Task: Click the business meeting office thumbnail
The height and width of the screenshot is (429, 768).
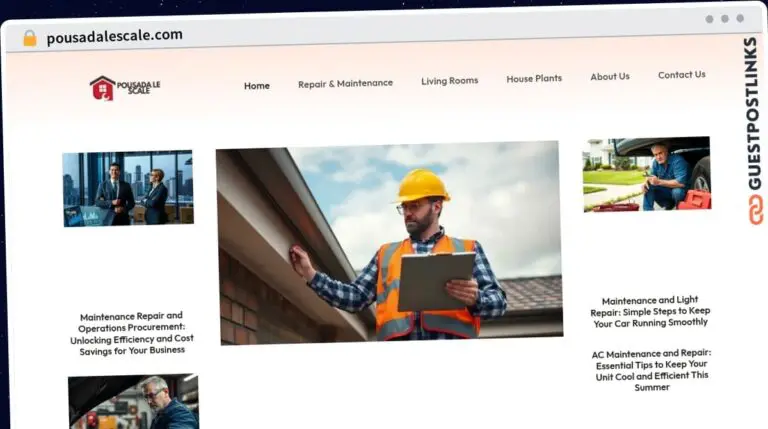Action: 128,188
